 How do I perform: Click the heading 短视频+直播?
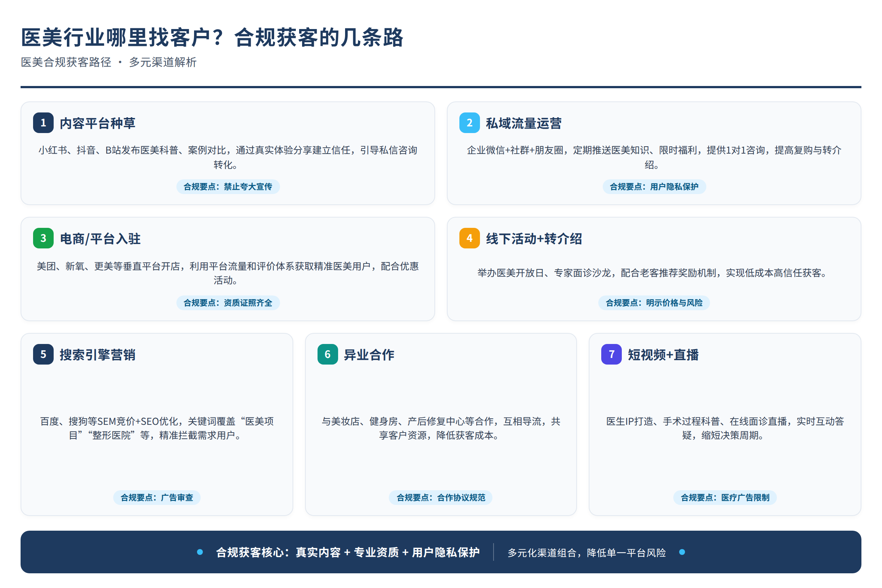click(x=663, y=355)
